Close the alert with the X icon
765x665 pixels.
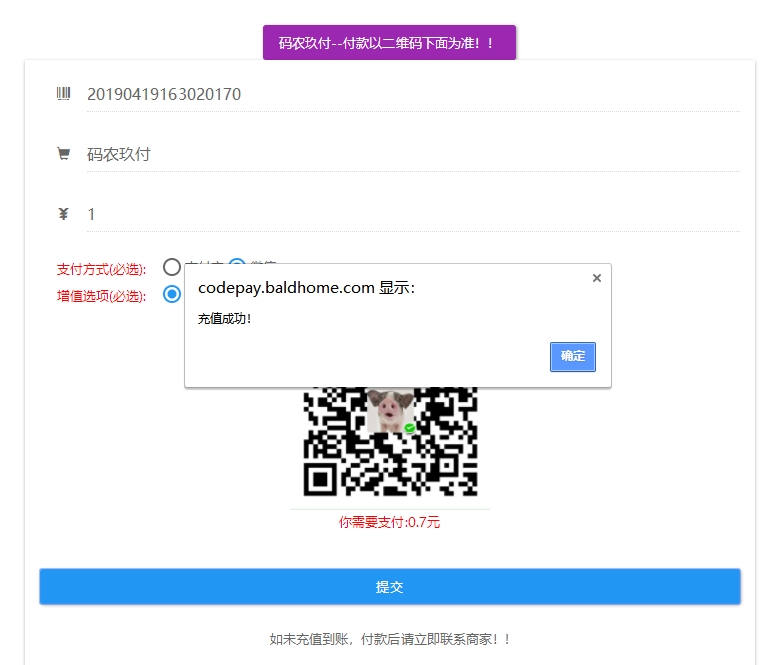tap(597, 278)
